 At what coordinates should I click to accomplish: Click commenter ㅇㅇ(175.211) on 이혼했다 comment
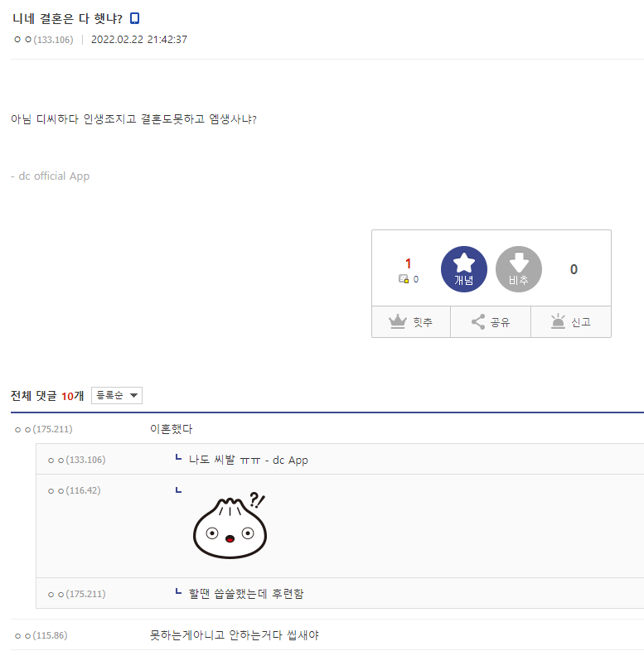point(44,429)
